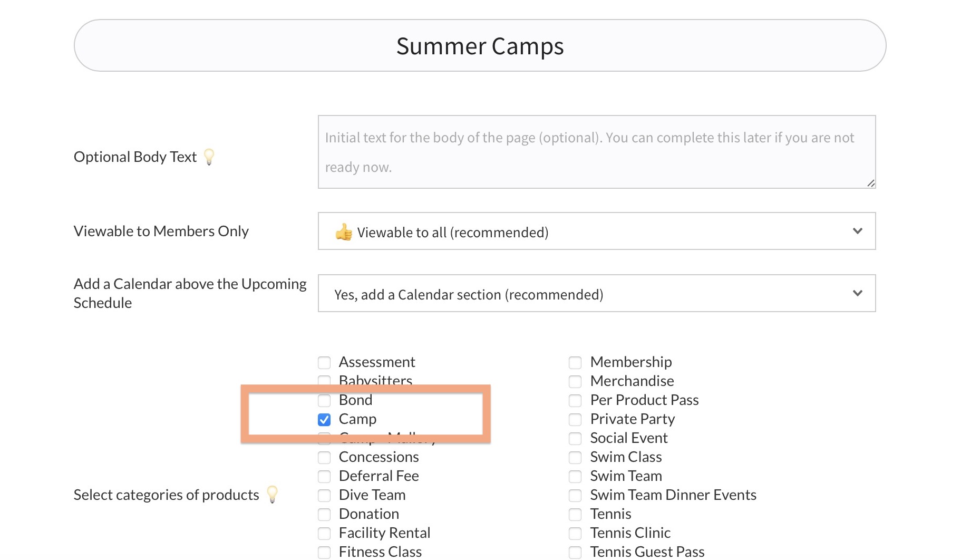Viewport: 980px width, 560px height.
Task: Tick the Donation category checkbox
Action: click(x=324, y=515)
